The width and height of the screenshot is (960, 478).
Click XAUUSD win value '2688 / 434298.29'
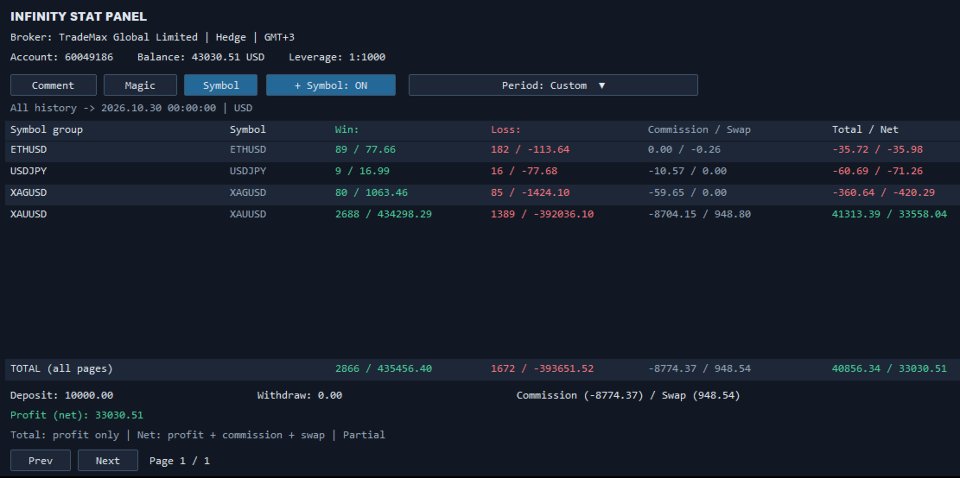pos(383,214)
